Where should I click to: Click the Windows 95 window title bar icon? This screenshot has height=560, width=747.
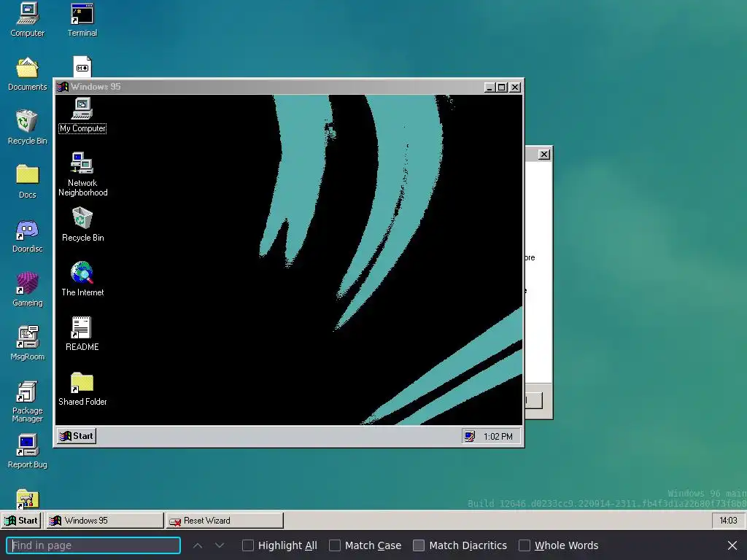(x=63, y=87)
